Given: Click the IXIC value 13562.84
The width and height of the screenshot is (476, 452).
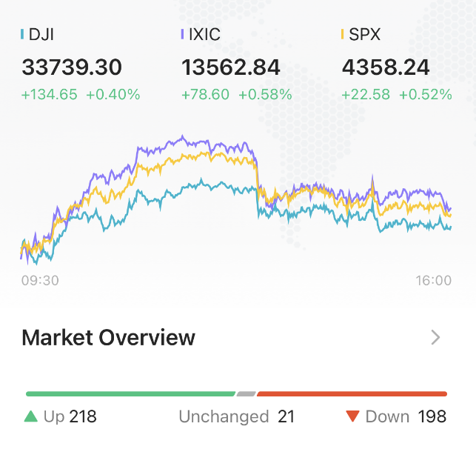Looking at the screenshot, I should 231,67.
